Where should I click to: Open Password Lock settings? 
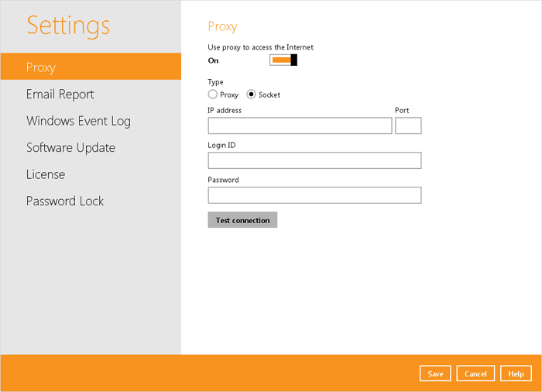pyautogui.click(x=65, y=201)
